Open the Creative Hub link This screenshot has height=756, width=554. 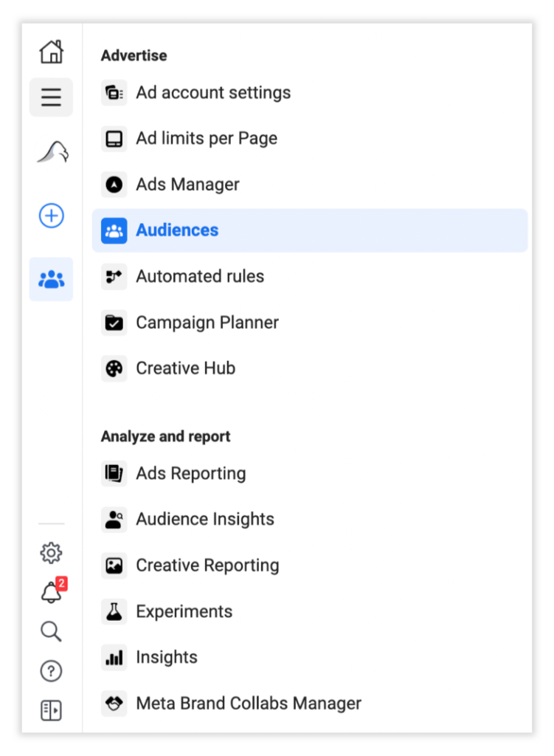185,368
